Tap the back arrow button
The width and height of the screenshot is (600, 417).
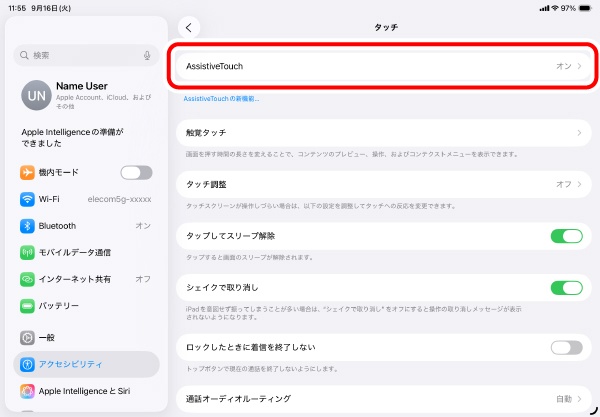coord(190,27)
